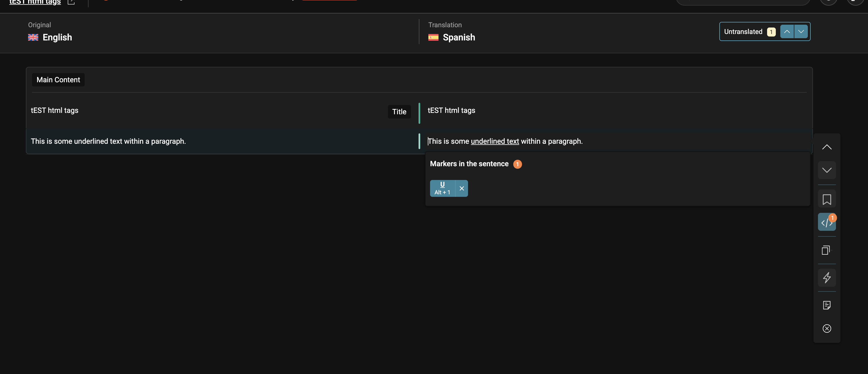The height and width of the screenshot is (374, 868).
Task: Move to next sentence with down chevron
Action: click(827, 170)
